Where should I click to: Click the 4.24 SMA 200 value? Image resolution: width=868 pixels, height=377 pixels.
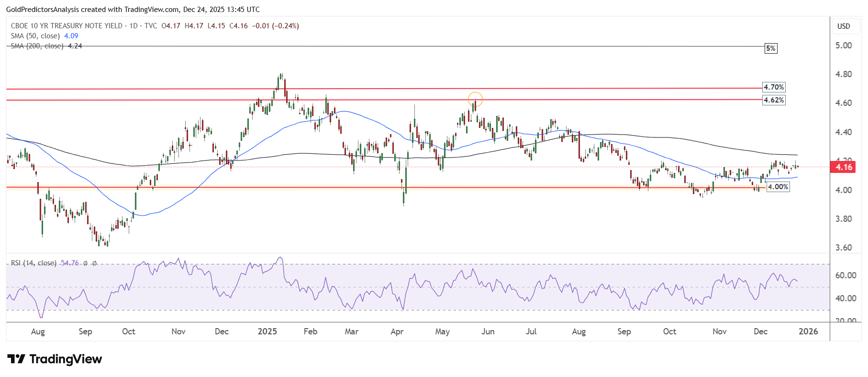[x=75, y=46]
